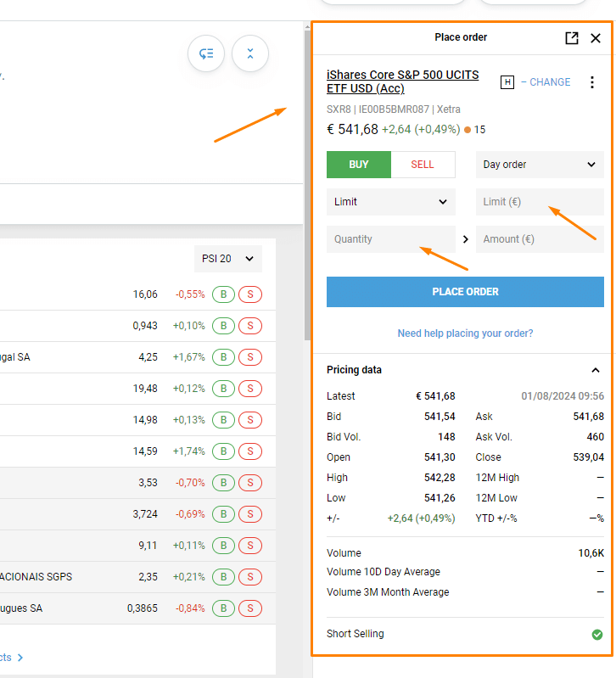Viewport: 616px width, 678px height.
Task: Click the High value 542,28
Action: (440, 478)
